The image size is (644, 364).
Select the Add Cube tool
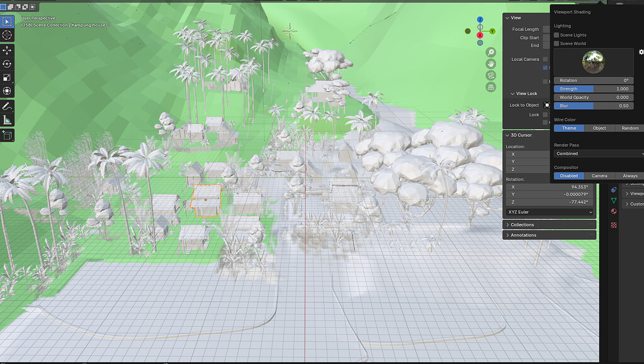point(7,135)
